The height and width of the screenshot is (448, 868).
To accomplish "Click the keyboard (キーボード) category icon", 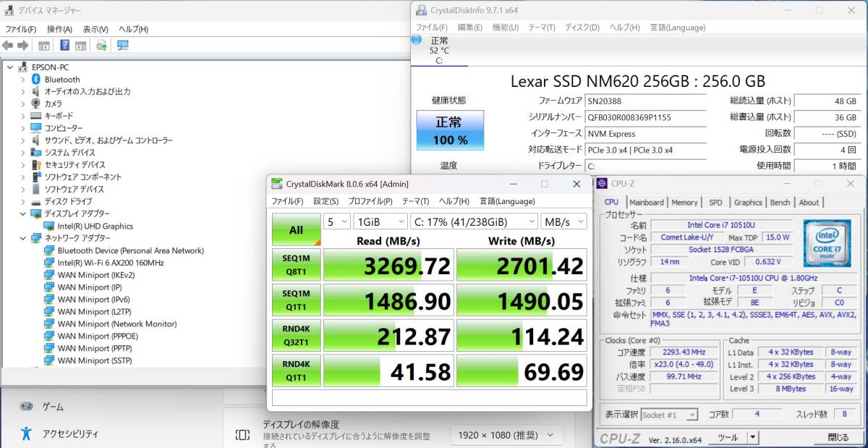I will point(35,116).
